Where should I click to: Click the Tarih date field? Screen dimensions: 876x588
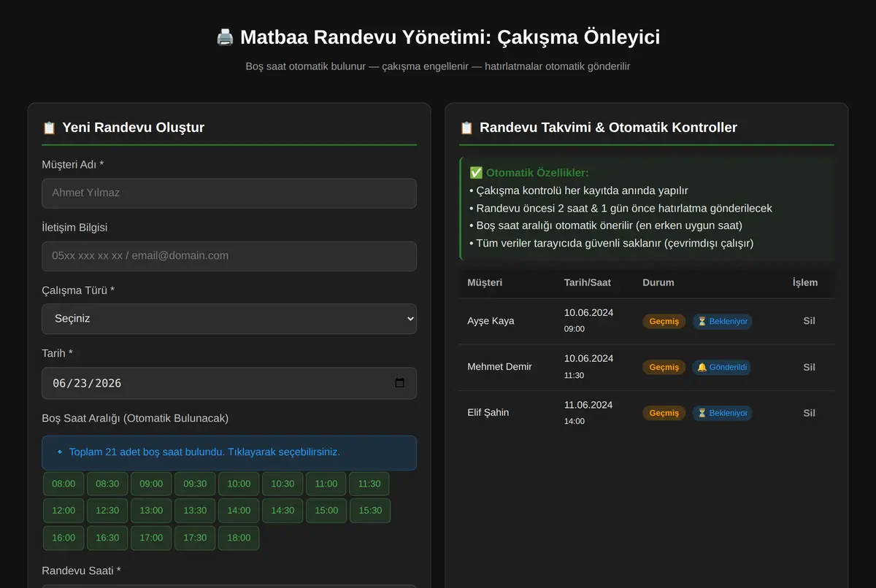[x=229, y=383]
